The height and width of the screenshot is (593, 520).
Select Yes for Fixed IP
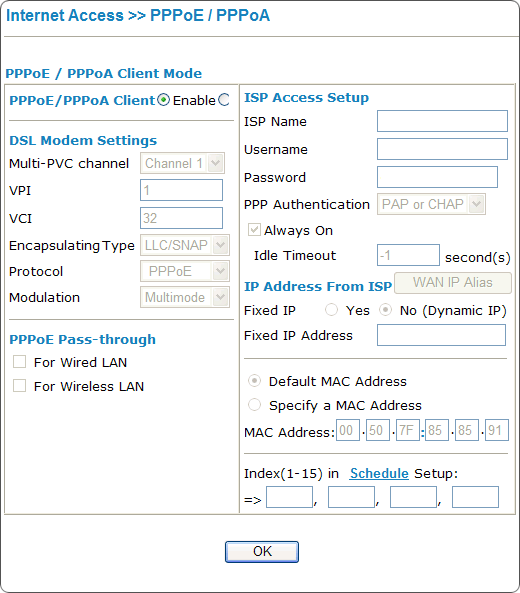331,310
